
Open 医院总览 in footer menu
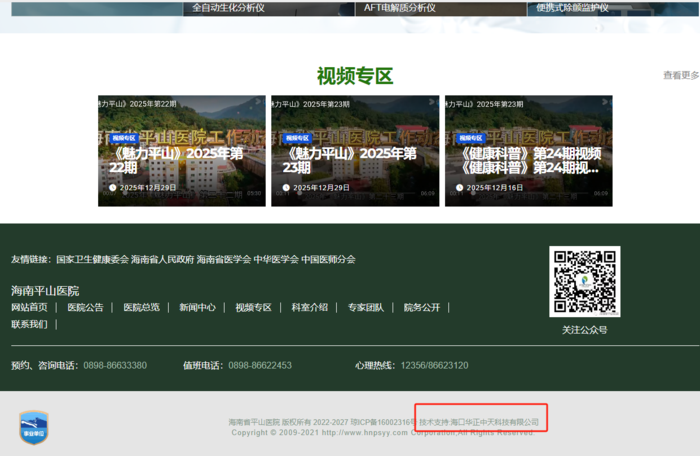coord(142,307)
